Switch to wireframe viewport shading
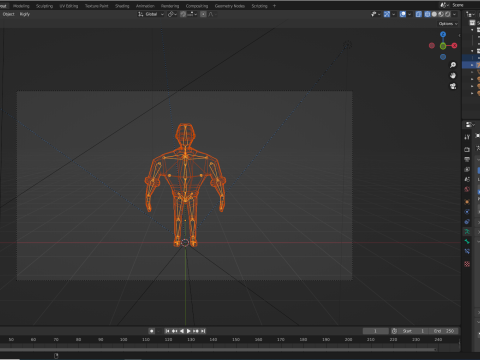 coord(427,14)
